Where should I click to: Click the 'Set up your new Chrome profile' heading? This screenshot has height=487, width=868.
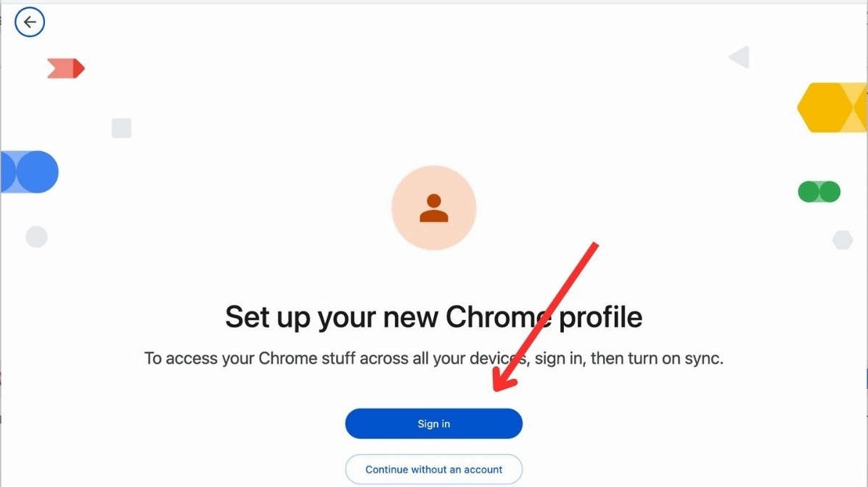pos(433,317)
